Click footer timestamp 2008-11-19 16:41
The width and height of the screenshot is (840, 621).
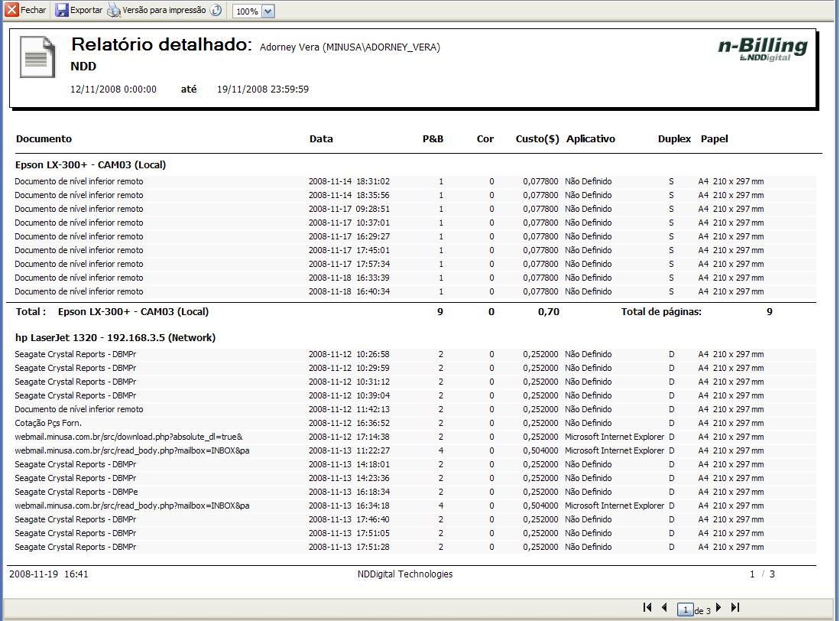(x=49, y=574)
